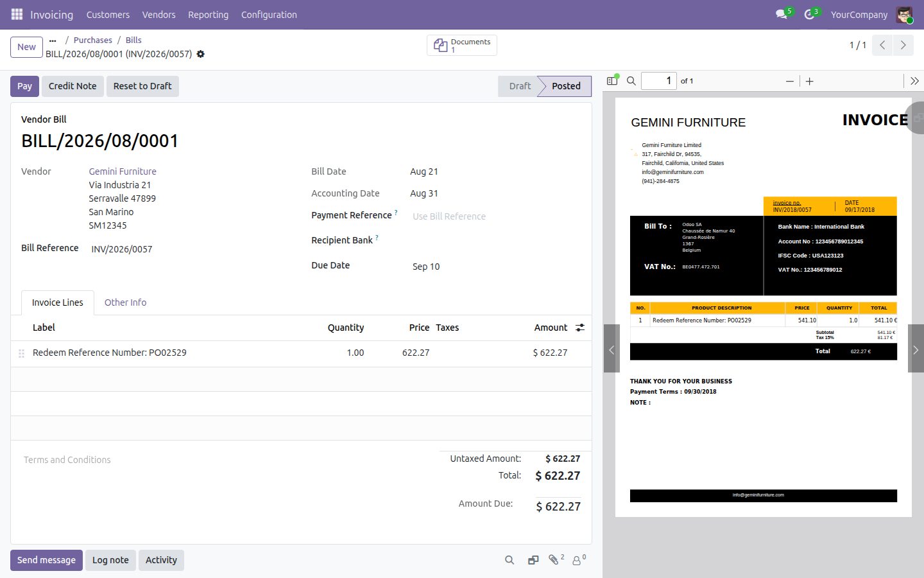Open the Gemini Furniture vendor link
The height and width of the screenshot is (578, 924).
[x=123, y=171]
